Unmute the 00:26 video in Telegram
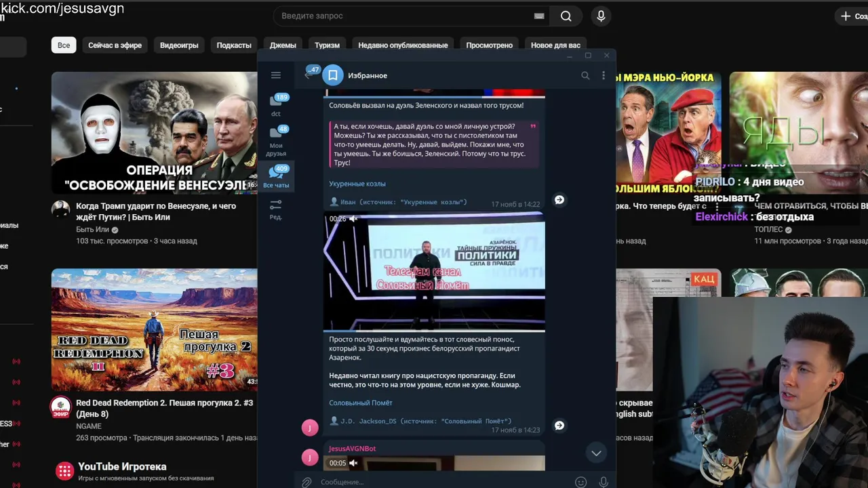 point(353,219)
